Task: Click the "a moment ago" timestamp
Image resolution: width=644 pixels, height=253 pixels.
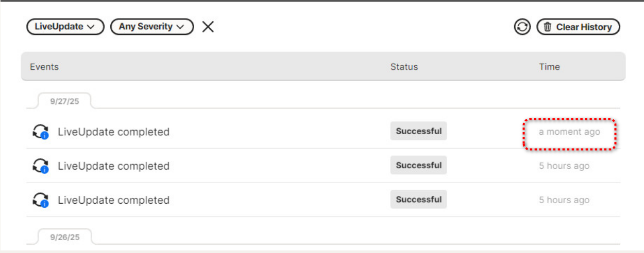Action: click(569, 132)
